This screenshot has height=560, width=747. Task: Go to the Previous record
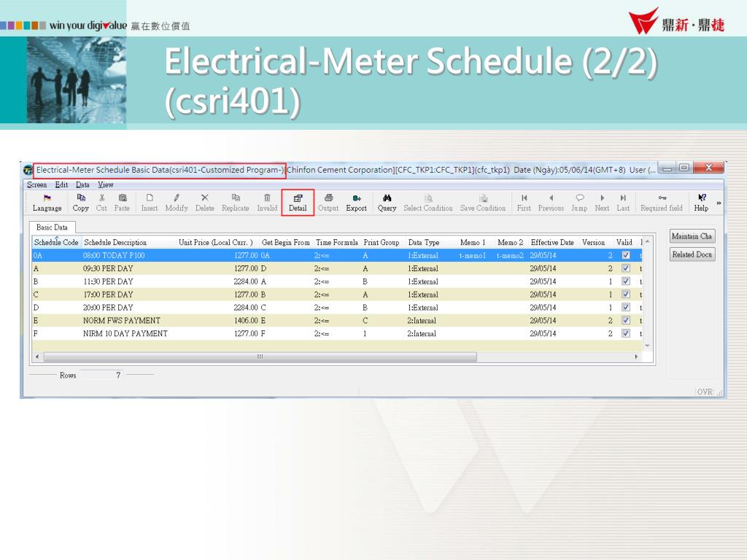coord(551,203)
